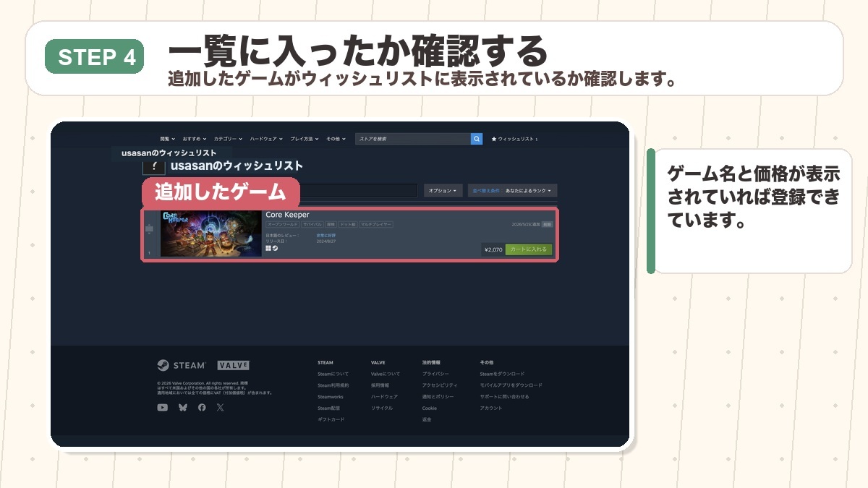Click the マルチプレイヤー tag
This screenshot has width=868, height=488.
pyautogui.click(x=375, y=225)
